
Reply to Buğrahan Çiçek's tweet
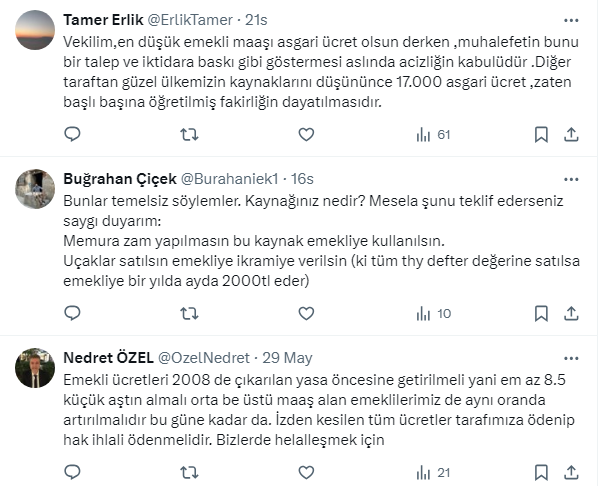click(x=72, y=313)
